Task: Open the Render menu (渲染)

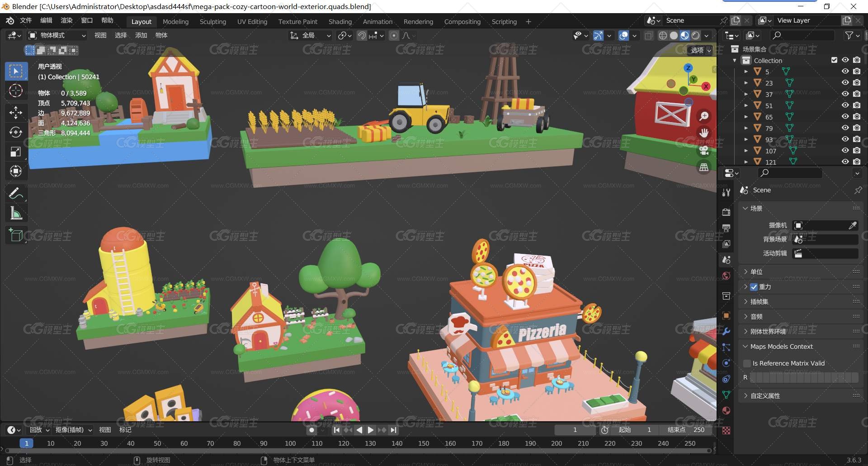Action: [x=66, y=20]
